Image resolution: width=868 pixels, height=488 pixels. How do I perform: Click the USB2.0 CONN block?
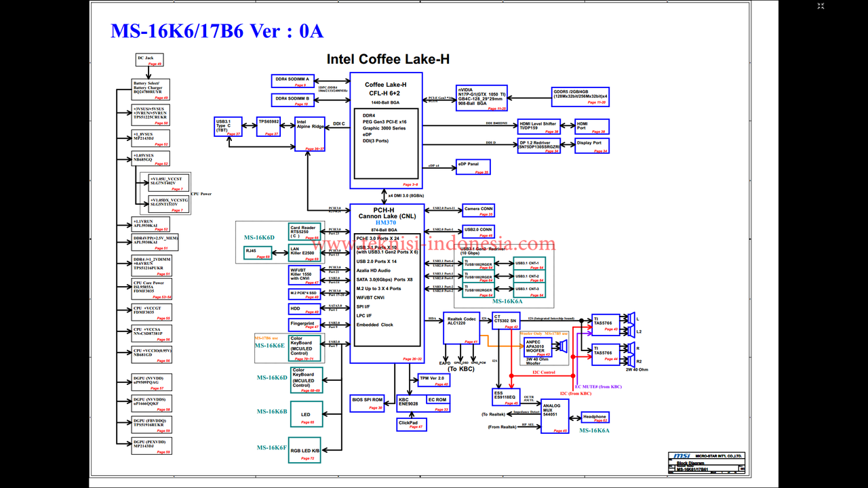(479, 232)
